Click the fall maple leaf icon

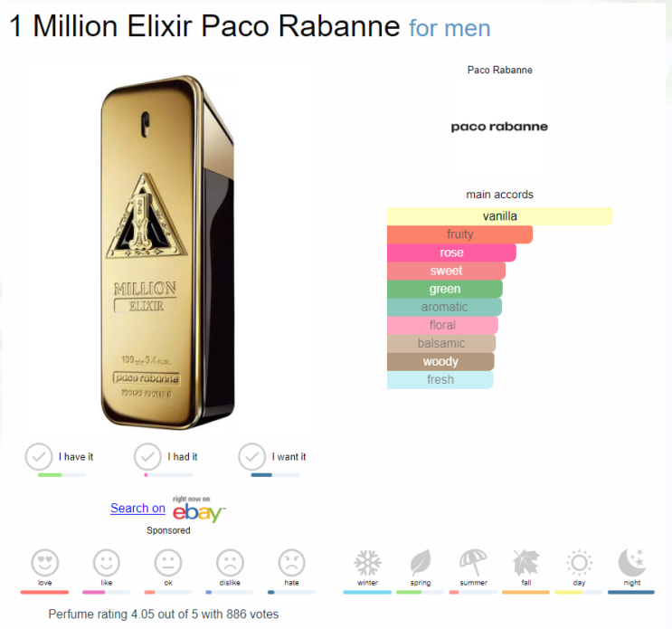(526, 563)
